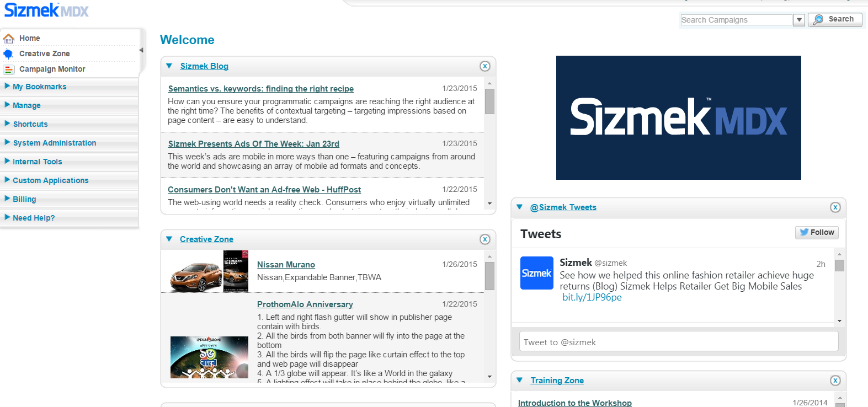
Task: Click the tweet's '2h' timestamp
Action: pyautogui.click(x=821, y=264)
